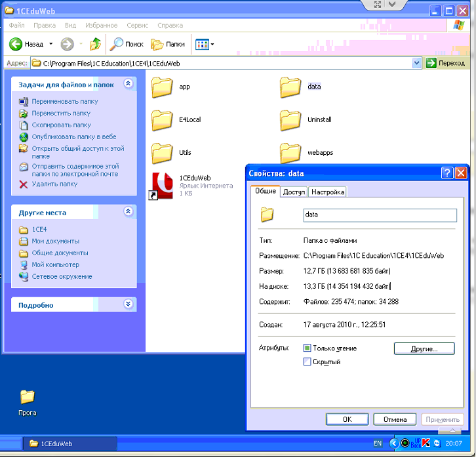
Task: Click OK in the properties dialog
Action: [x=347, y=420]
